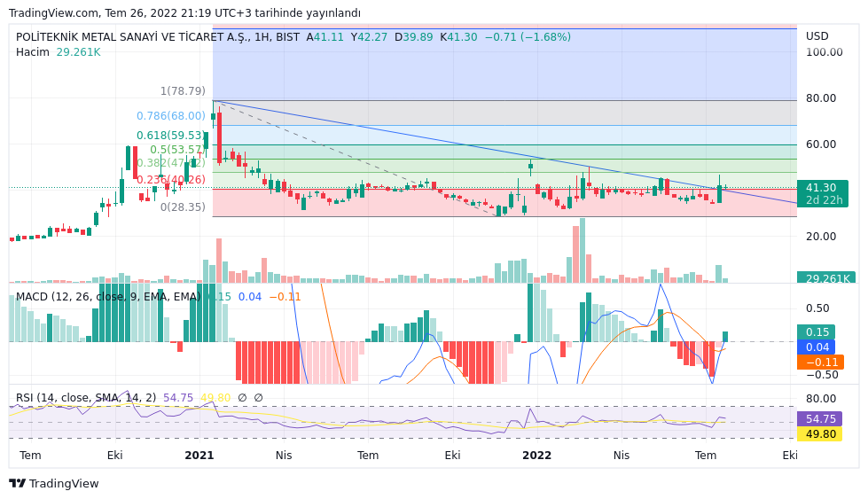The image size is (868, 499).
Task: Click the blue MACD value tag 0.04
Action: pyautogui.click(x=816, y=347)
